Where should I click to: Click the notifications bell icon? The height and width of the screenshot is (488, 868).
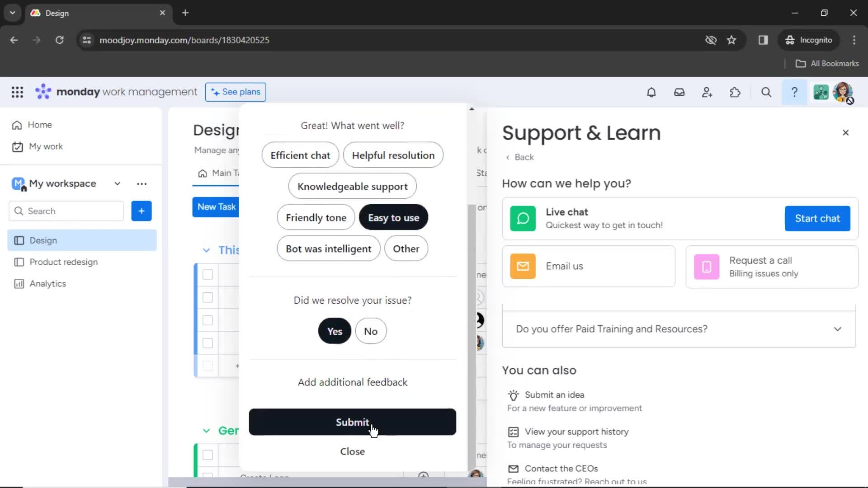coord(651,92)
